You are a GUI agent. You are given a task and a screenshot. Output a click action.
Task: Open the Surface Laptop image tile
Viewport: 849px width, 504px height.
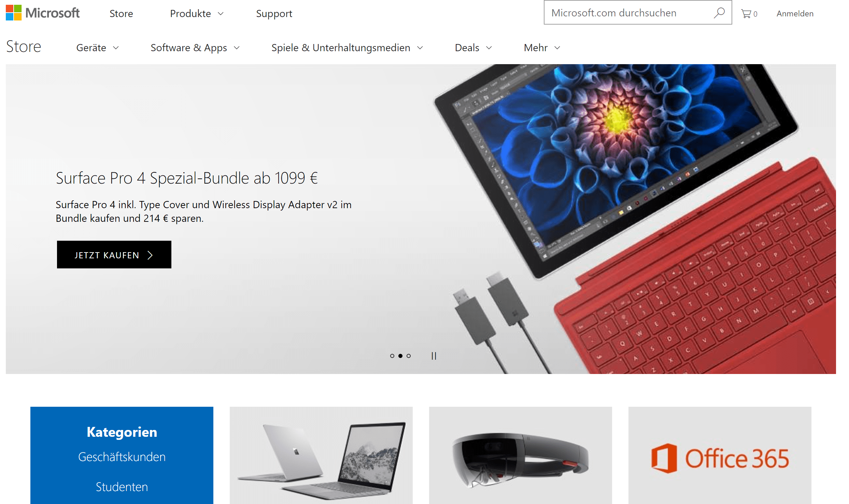[321, 455]
